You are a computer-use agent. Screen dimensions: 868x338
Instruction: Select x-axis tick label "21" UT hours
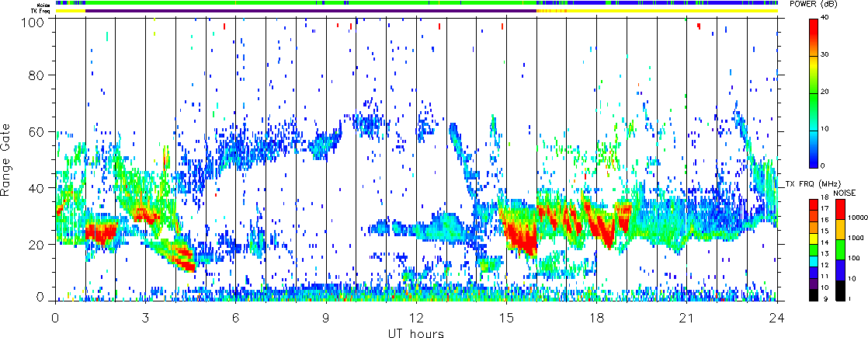point(687,318)
